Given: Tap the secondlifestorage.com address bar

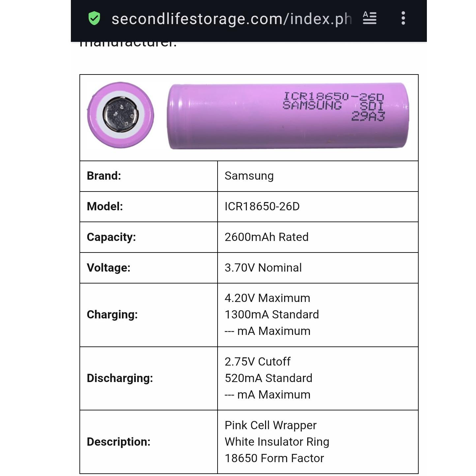Looking at the screenshot, I should pyautogui.click(x=231, y=19).
